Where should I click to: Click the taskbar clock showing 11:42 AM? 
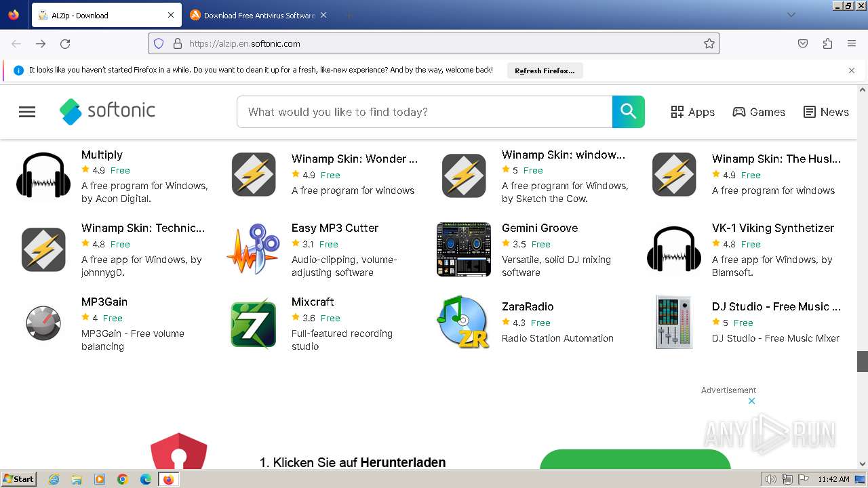pyautogui.click(x=833, y=479)
